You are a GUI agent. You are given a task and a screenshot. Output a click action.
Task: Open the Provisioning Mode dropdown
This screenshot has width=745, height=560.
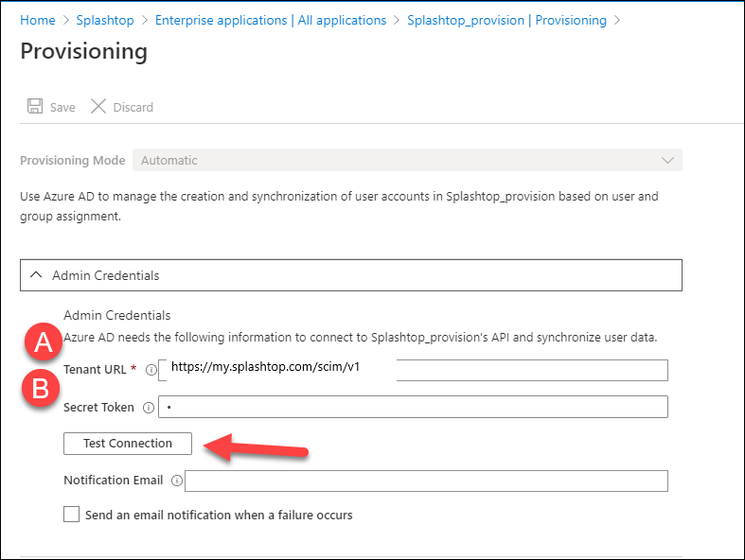click(407, 160)
